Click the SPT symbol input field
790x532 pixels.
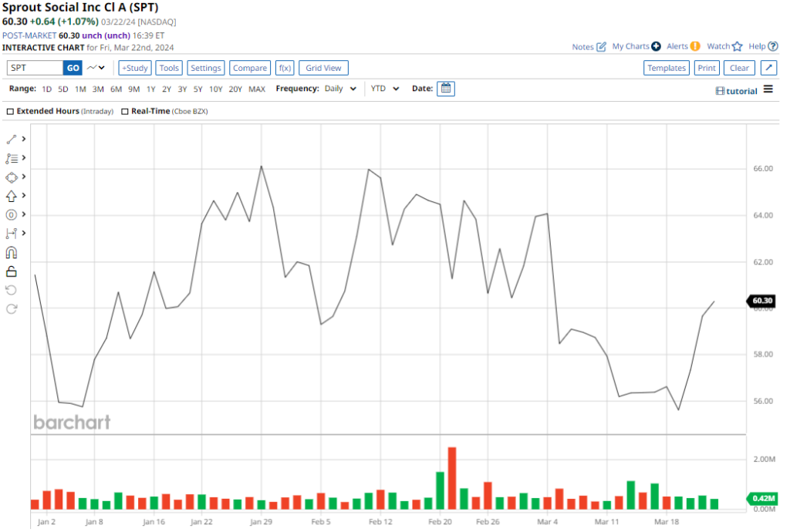[34, 68]
